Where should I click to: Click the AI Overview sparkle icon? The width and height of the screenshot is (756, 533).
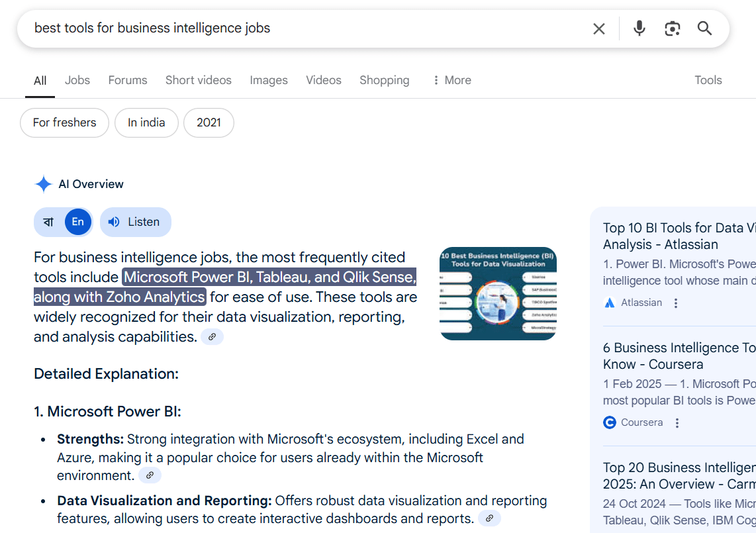tap(44, 184)
